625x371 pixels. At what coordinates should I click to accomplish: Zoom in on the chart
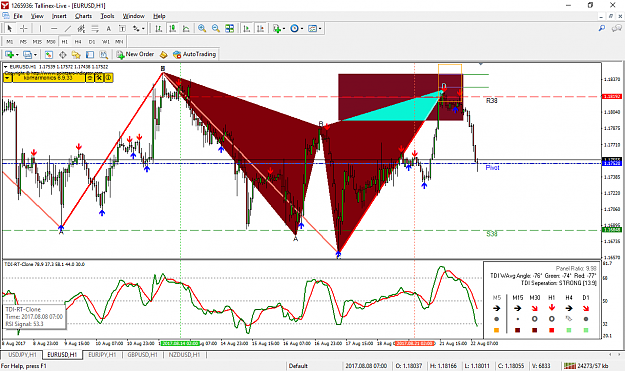202,28
